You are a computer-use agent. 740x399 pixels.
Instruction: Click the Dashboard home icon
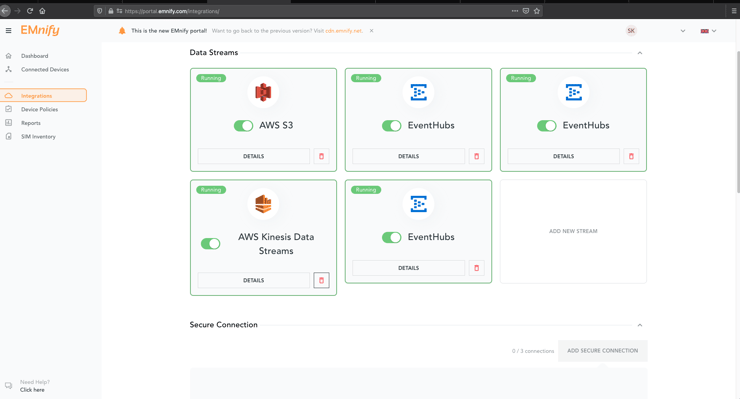pos(8,56)
